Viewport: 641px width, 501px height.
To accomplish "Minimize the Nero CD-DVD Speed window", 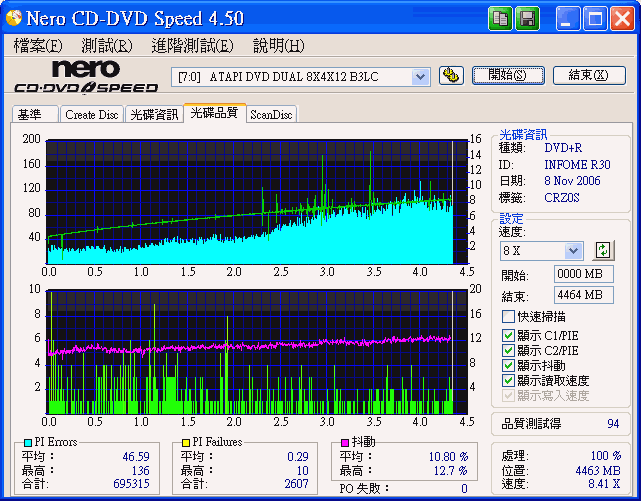I will point(567,18).
